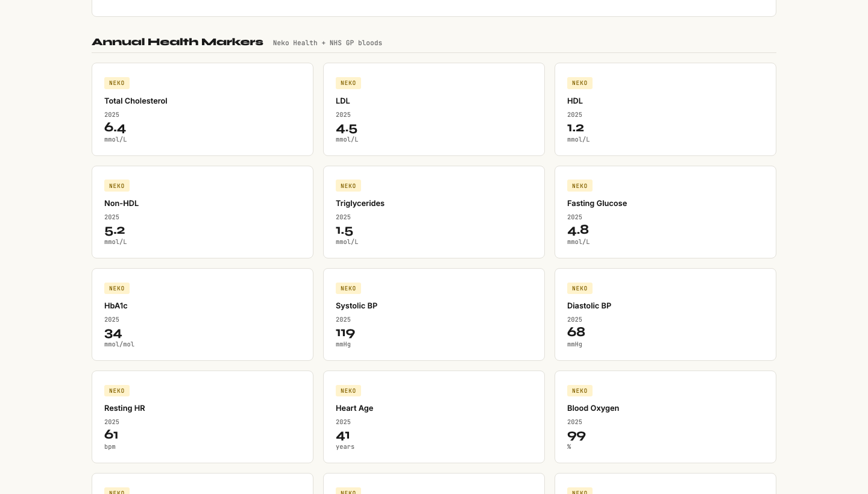Select the NEKO tag above Triglycerides

click(348, 186)
